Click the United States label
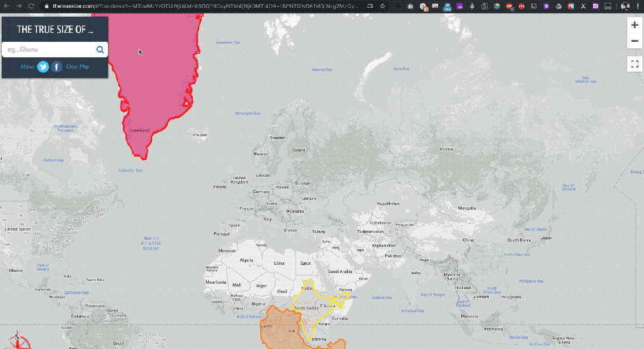 tap(18, 229)
